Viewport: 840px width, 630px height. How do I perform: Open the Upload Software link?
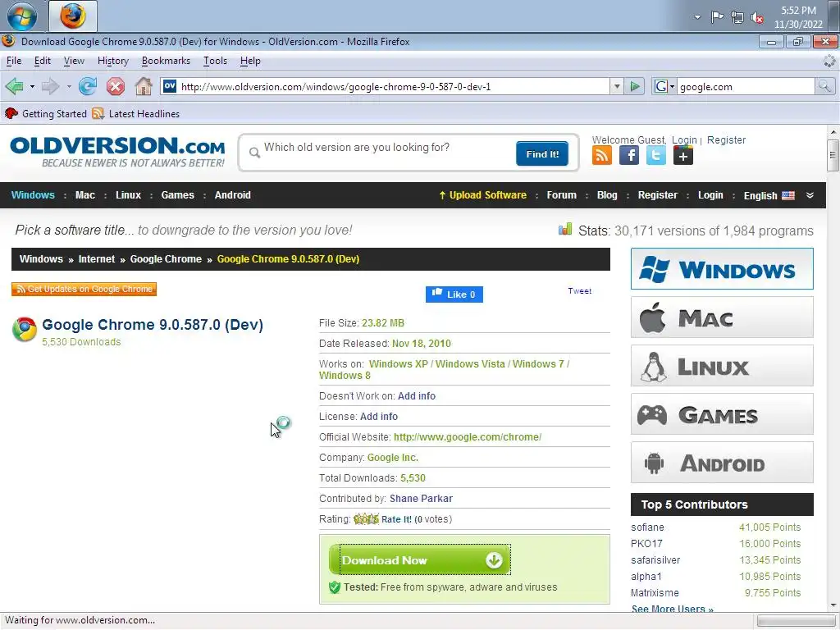482,195
